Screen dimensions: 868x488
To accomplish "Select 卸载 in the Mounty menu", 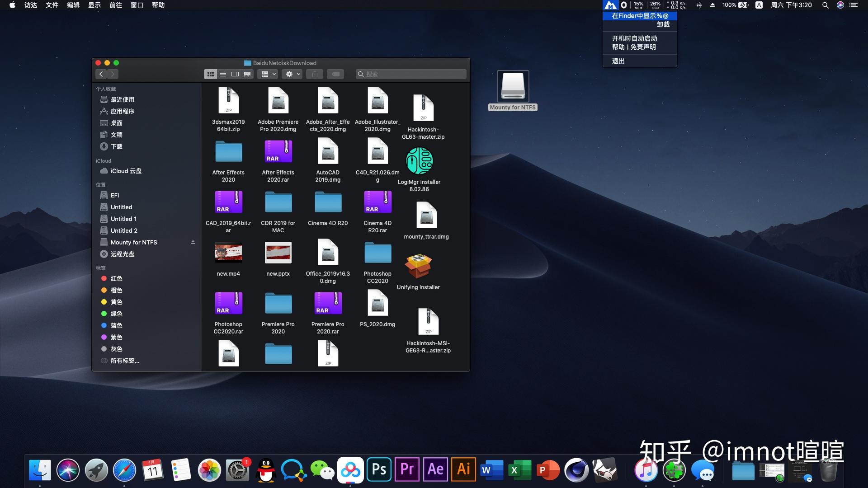I will [663, 24].
